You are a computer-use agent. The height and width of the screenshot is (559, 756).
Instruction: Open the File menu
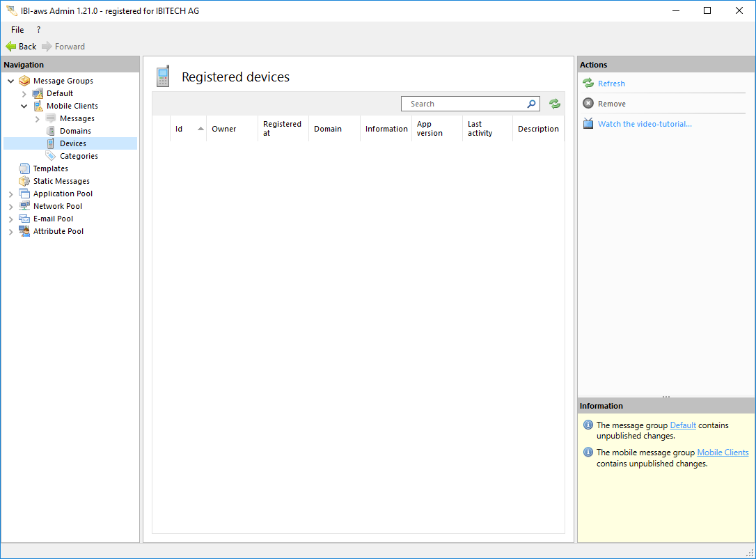click(17, 30)
